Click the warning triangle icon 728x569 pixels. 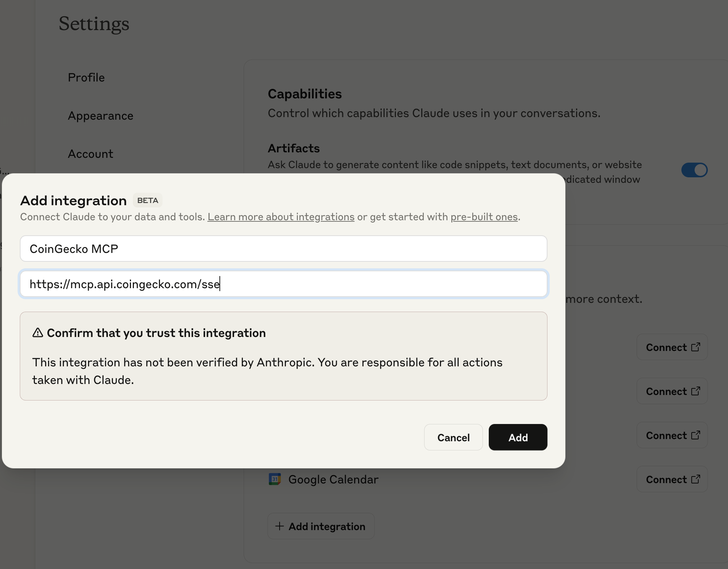coord(37,333)
